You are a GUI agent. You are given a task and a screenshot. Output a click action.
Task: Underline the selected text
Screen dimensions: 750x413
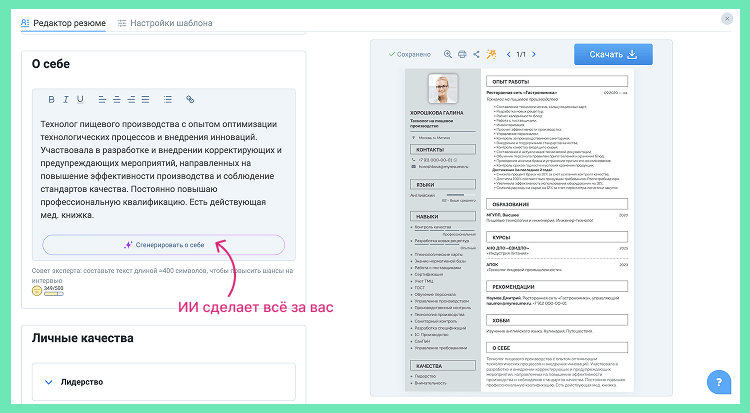tap(80, 100)
